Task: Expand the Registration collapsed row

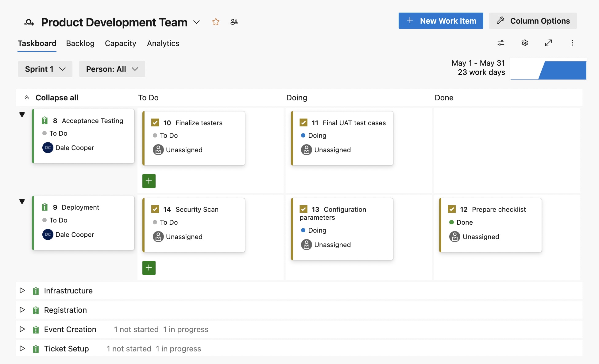Action: coord(22,310)
